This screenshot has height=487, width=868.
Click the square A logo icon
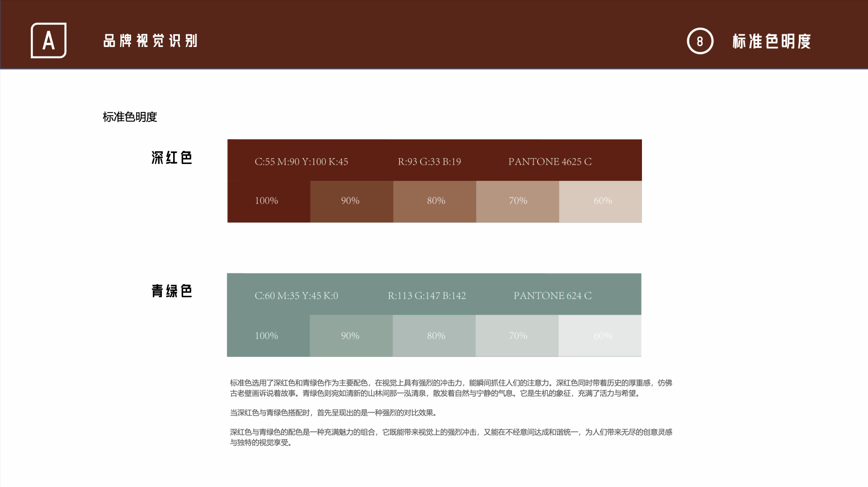point(48,41)
